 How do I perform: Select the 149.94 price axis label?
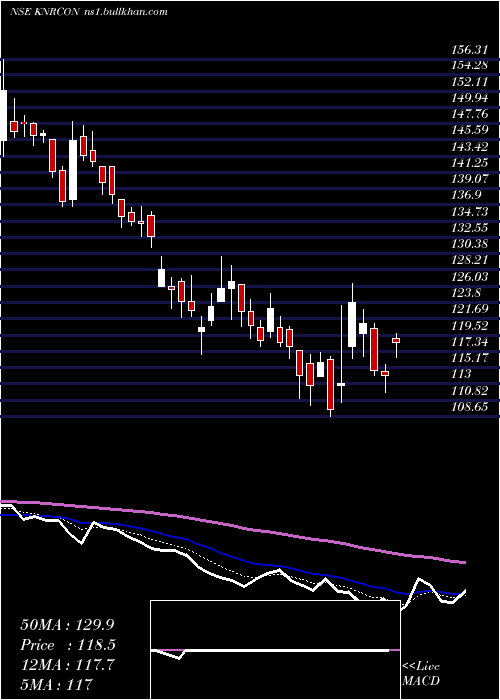click(x=469, y=98)
